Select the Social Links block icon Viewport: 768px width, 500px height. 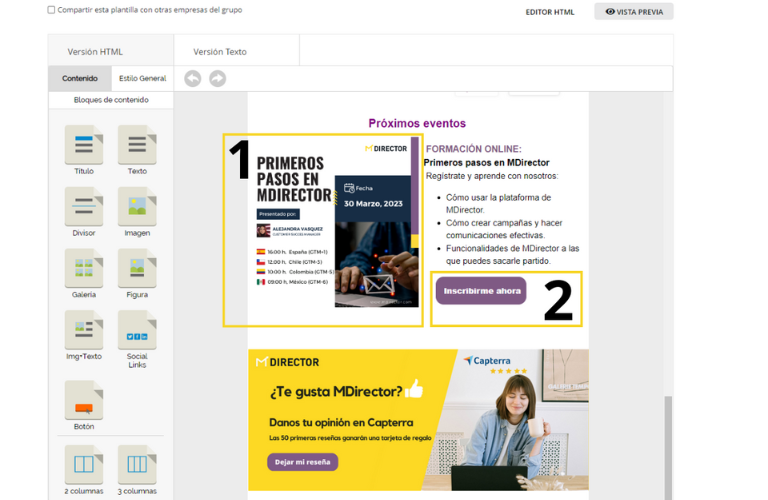click(x=137, y=330)
